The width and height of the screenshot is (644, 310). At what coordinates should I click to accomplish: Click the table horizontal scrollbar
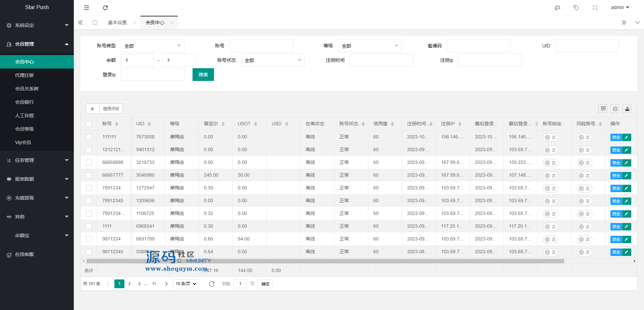tap(325, 261)
